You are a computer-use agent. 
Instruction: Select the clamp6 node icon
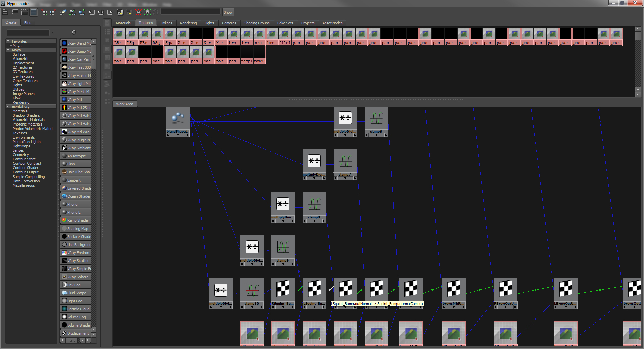click(376, 118)
